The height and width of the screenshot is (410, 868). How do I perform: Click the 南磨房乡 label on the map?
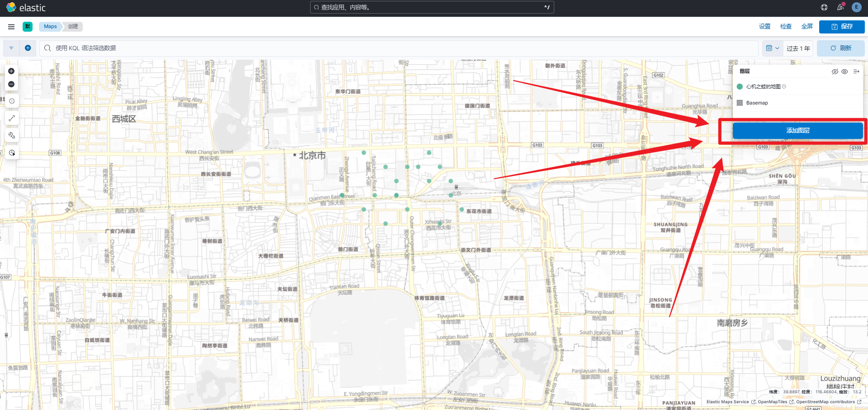click(732, 323)
